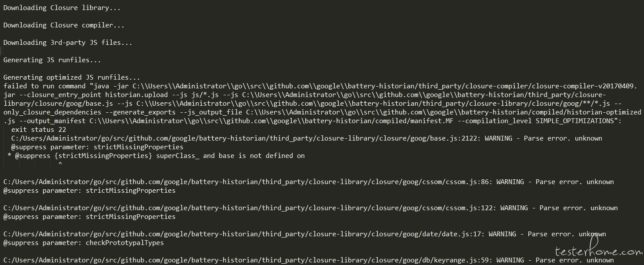
Task: Click the 'Downloading 3rd-party JS files...' line
Action: [68, 43]
